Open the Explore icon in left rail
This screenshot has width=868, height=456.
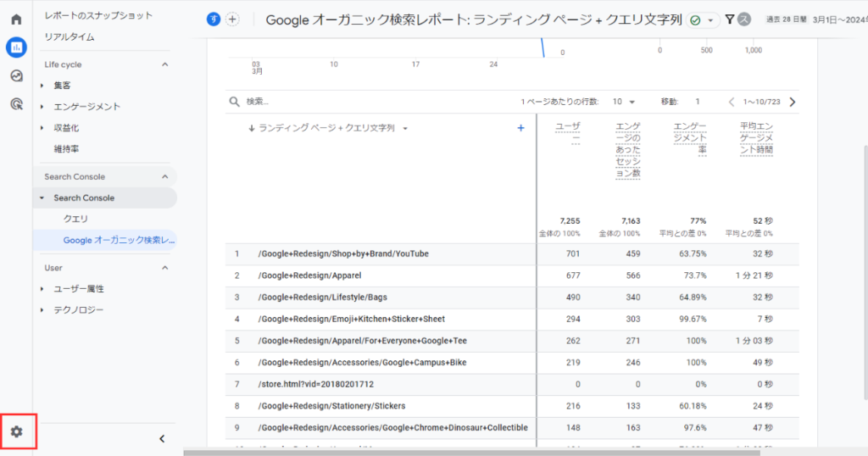(x=16, y=75)
